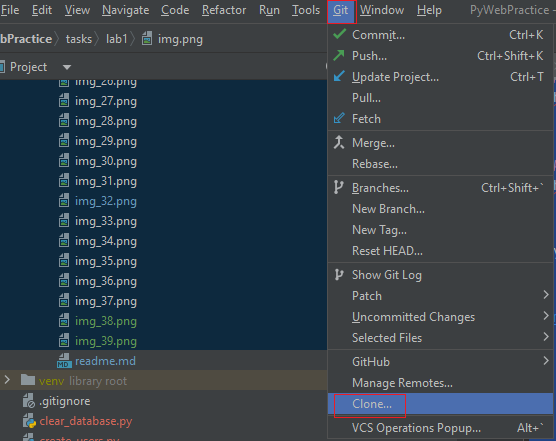Viewport: 556px width, 441px height.
Task: Click the green Commit checkmark icon
Action: click(339, 34)
